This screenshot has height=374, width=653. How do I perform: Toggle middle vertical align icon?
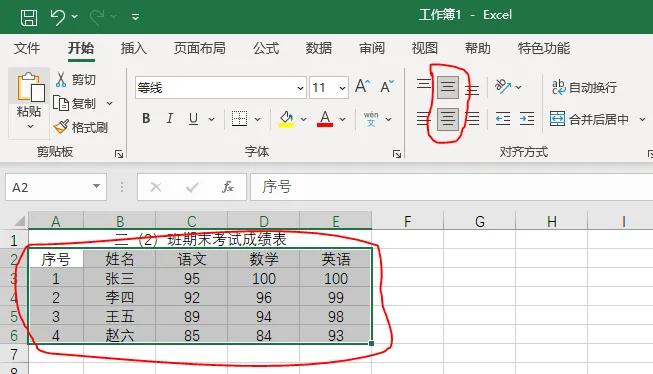click(x=448, y=87)
